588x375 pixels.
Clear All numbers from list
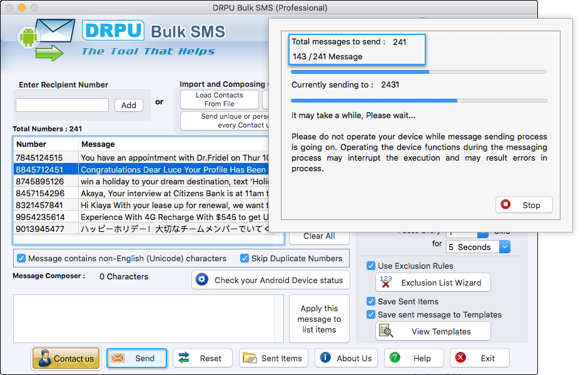tap(319, 237)
